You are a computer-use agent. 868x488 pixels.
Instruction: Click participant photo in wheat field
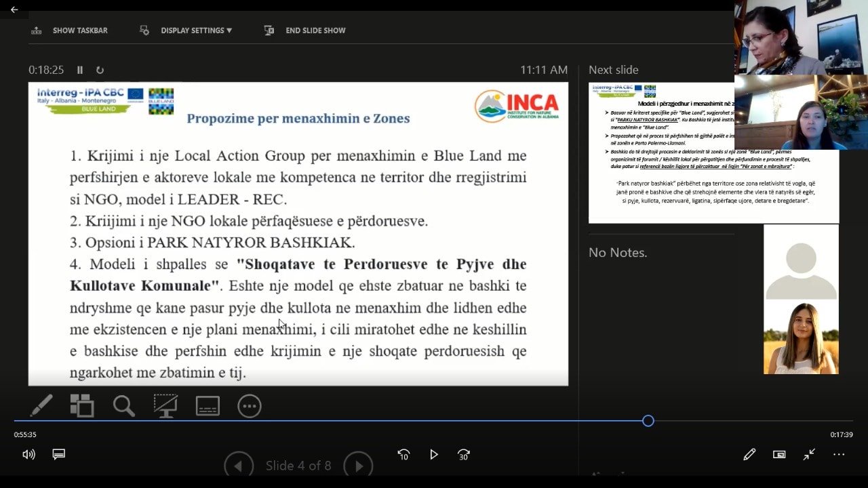(801, 337)
